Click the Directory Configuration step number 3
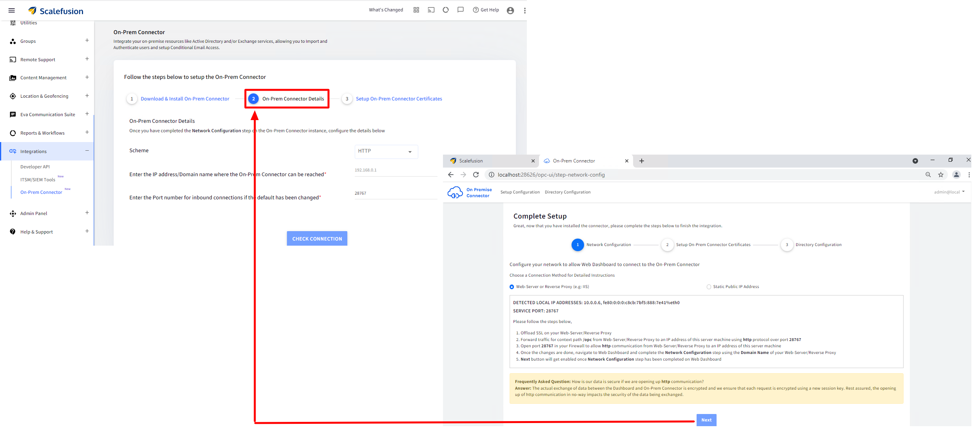 pyautogui.click(x=787, y=245)
